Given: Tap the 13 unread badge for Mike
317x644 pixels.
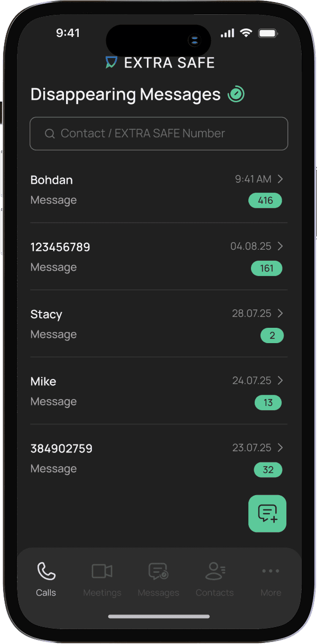Looking at the screenshot, I should [x=268, y=403].
